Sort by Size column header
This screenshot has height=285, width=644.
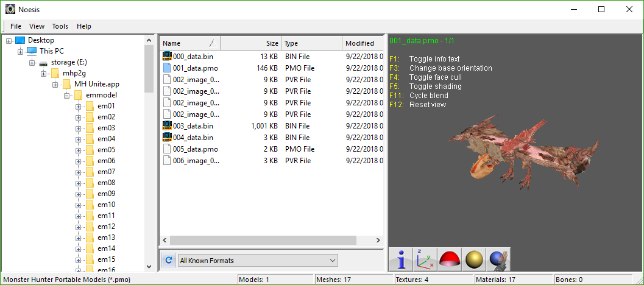click(251, 43)
